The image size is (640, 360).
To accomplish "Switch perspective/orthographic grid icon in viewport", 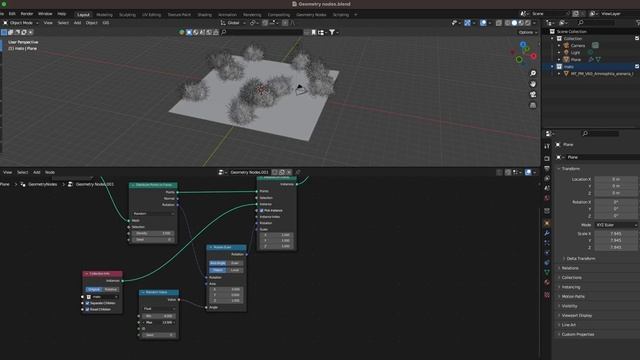I will coord(533,105).
